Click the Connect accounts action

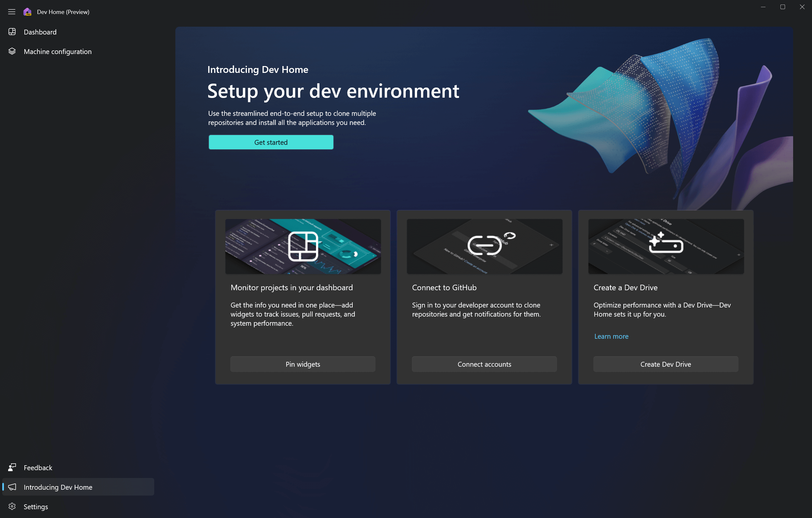coord(484,364)
